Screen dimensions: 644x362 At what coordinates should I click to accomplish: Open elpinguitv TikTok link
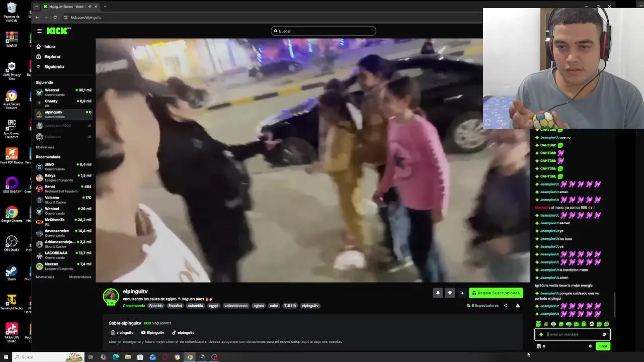tap(183, 333)
